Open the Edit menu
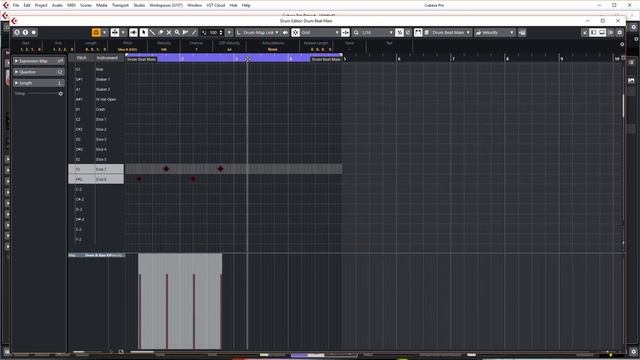The width and height of the screenshot is (640, 360). click(x=27, y=5)
